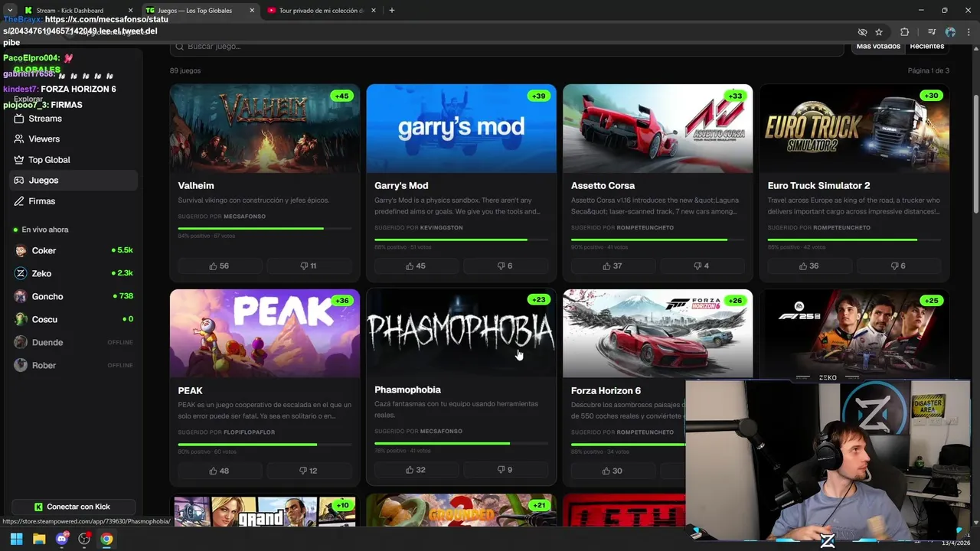Viewport: 980px width, 551px height.
Task: Open the Windows Start menu
Action: 16,539
